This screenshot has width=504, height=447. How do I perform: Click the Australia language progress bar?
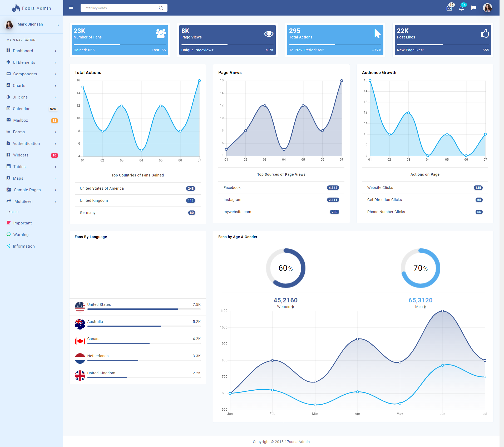144,326
